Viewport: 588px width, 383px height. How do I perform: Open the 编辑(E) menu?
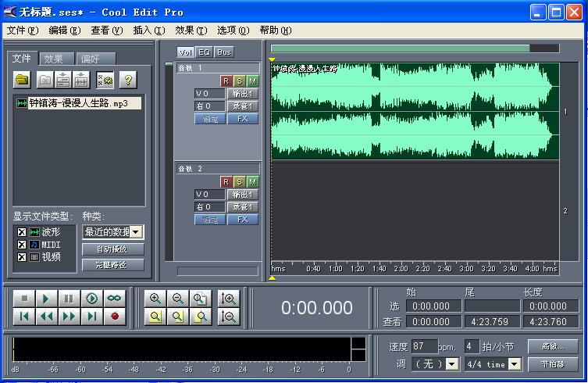[65, 30]
